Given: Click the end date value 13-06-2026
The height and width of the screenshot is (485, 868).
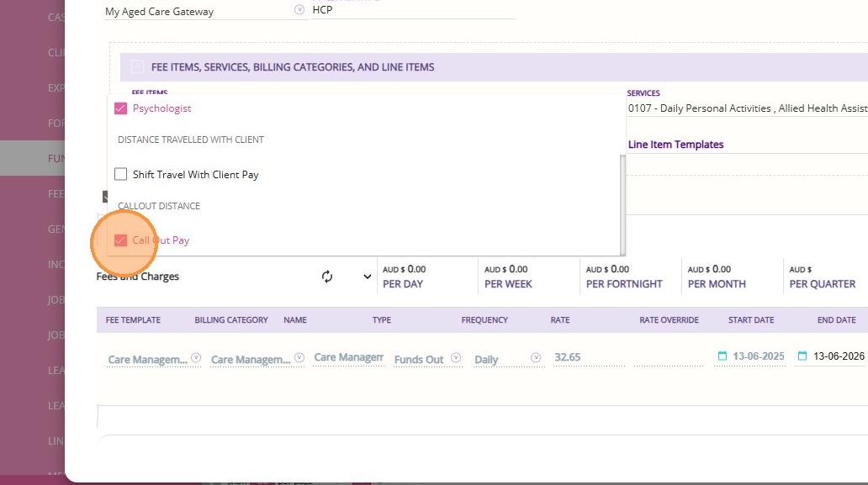Looking at the screenshot, I should (x=838, y=356).
